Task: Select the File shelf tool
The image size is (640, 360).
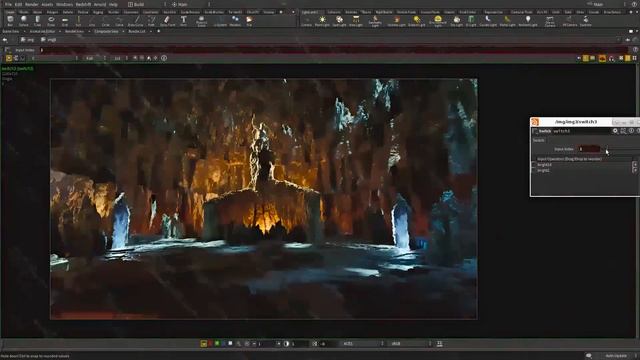Action: (x=249, y=20)
